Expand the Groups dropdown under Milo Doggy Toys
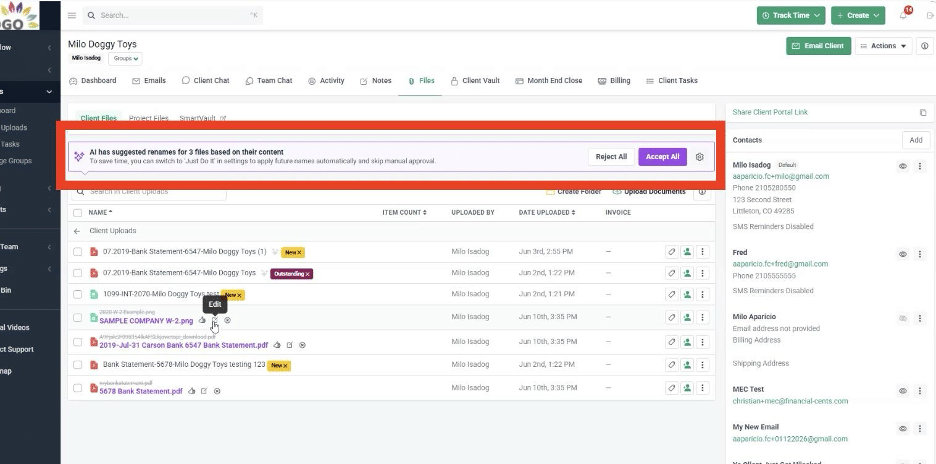 125,59
